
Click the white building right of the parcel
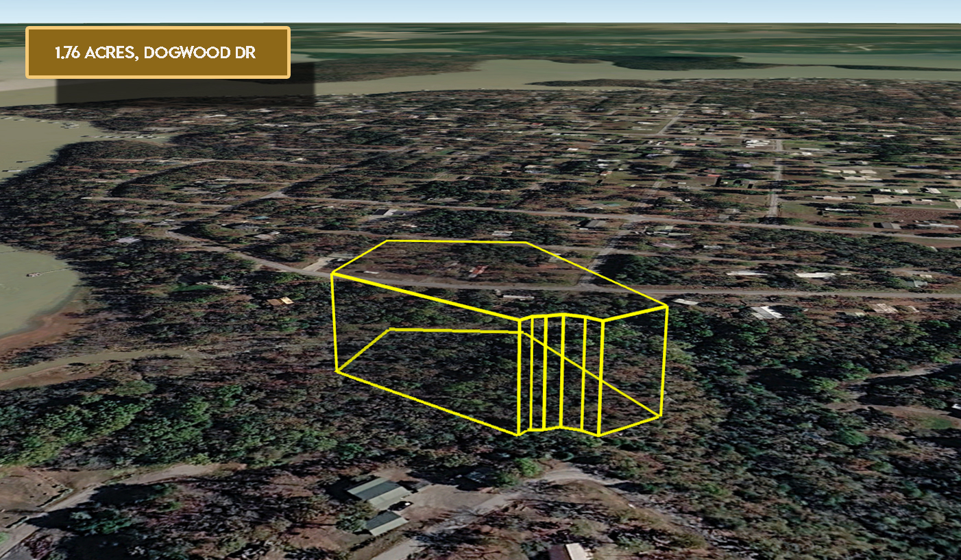766,313
